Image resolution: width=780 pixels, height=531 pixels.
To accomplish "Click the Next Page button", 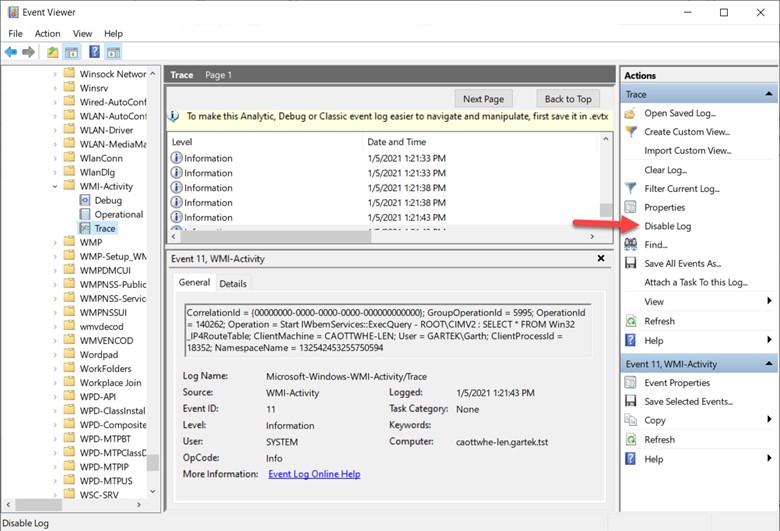I will tap(483, 99).
